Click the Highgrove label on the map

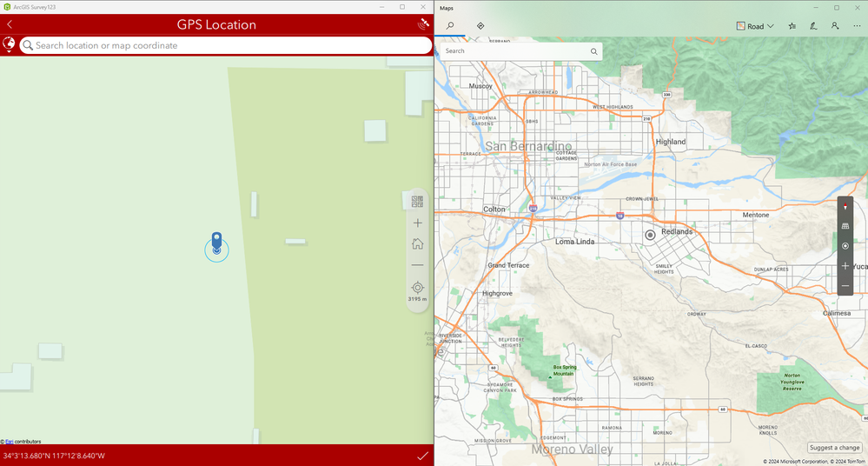click(497, 294)
